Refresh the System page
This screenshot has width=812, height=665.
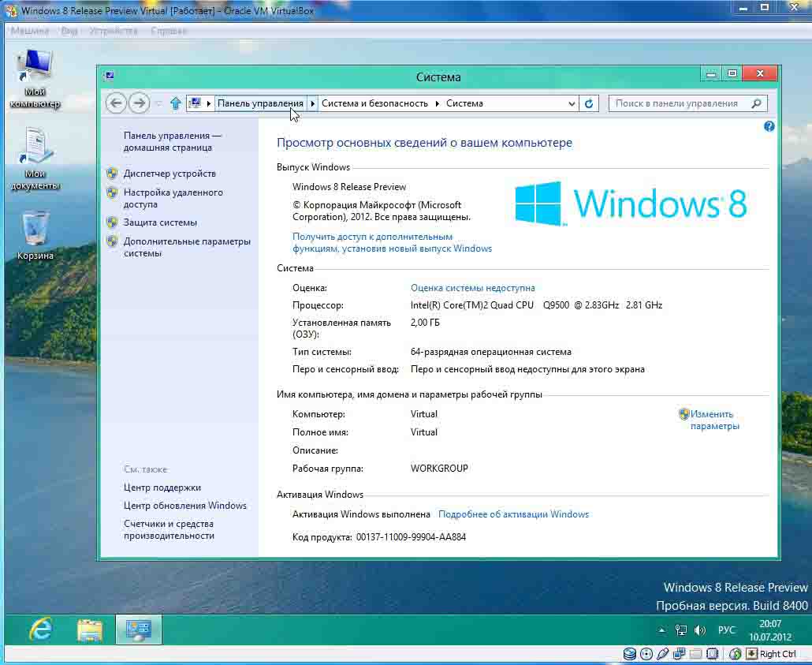point(589,103)
